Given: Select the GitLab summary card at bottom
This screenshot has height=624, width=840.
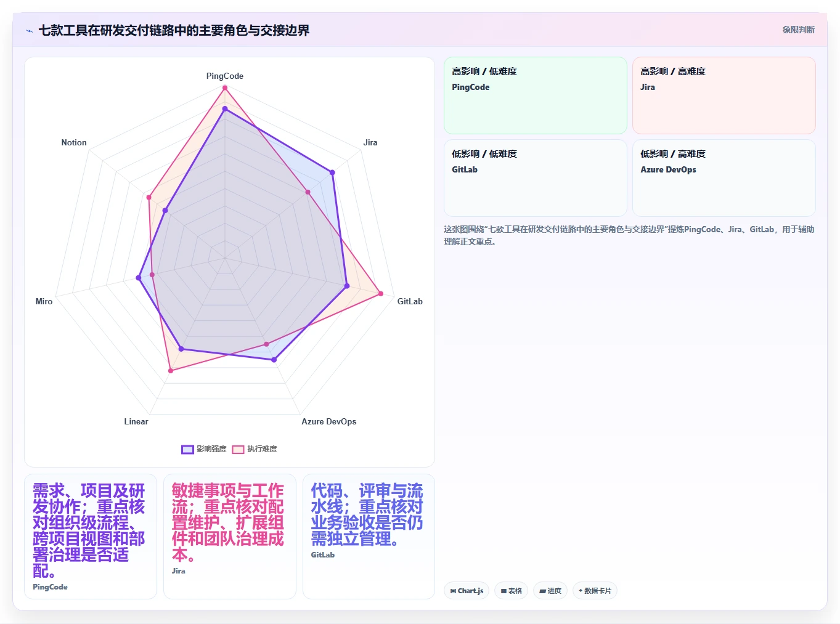Looking at the screenshot, I should click(x=369, y=537).
